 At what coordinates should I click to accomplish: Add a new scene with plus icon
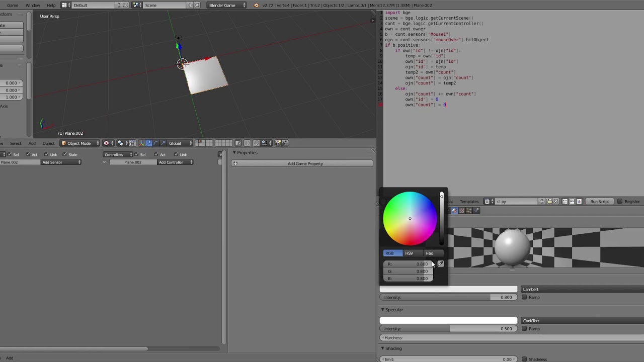(190, 5)
